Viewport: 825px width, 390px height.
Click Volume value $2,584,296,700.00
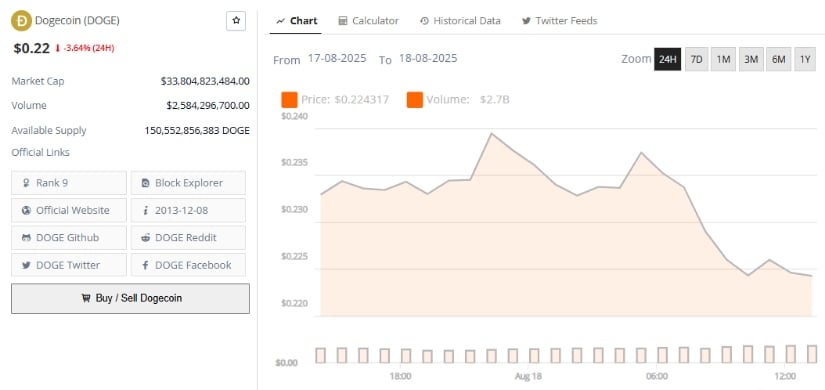tap(208, 106)
